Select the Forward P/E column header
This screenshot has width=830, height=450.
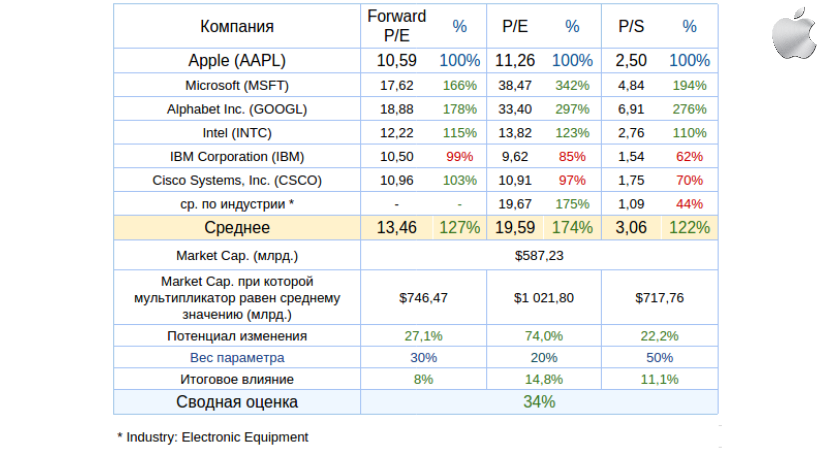tap(396, 26)
